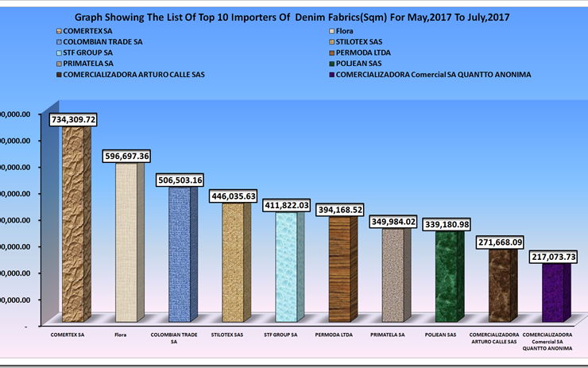Click the POLJEAN SAS axis label

click(x=441, y=335)
